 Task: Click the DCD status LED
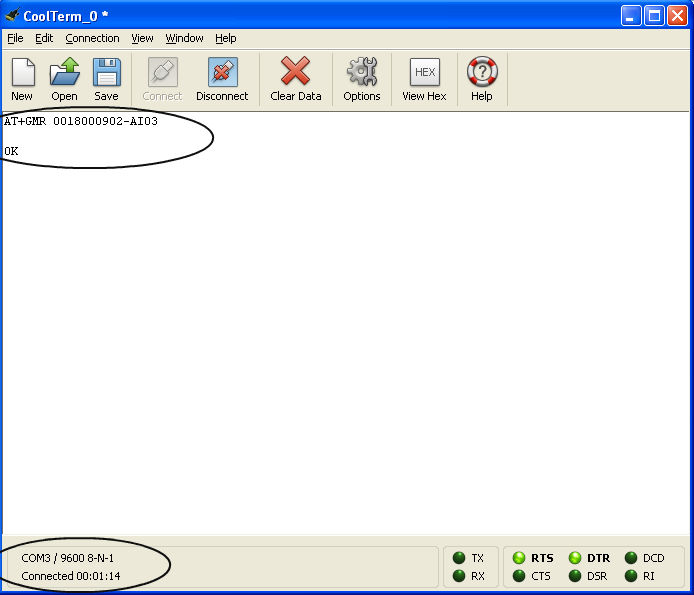632,558
